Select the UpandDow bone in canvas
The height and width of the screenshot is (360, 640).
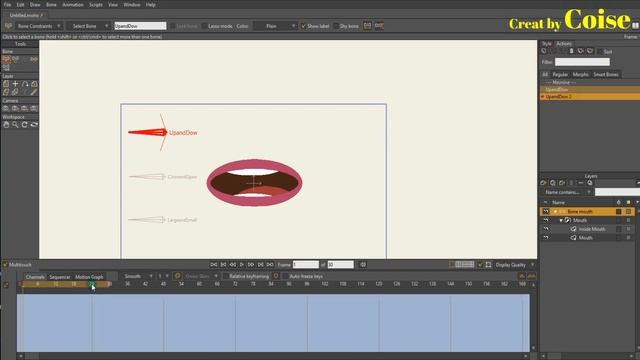click(147, 132)
